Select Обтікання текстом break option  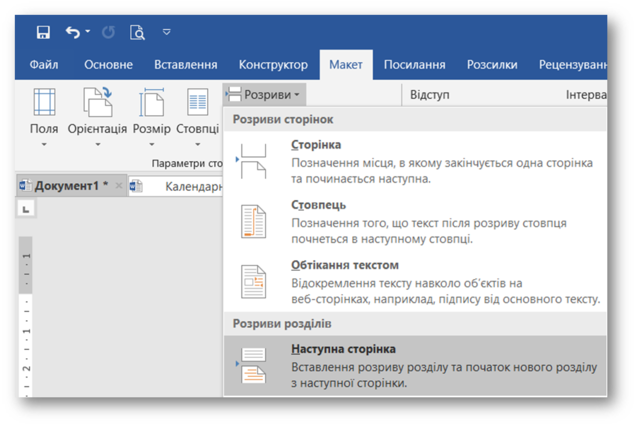(415, 282)
